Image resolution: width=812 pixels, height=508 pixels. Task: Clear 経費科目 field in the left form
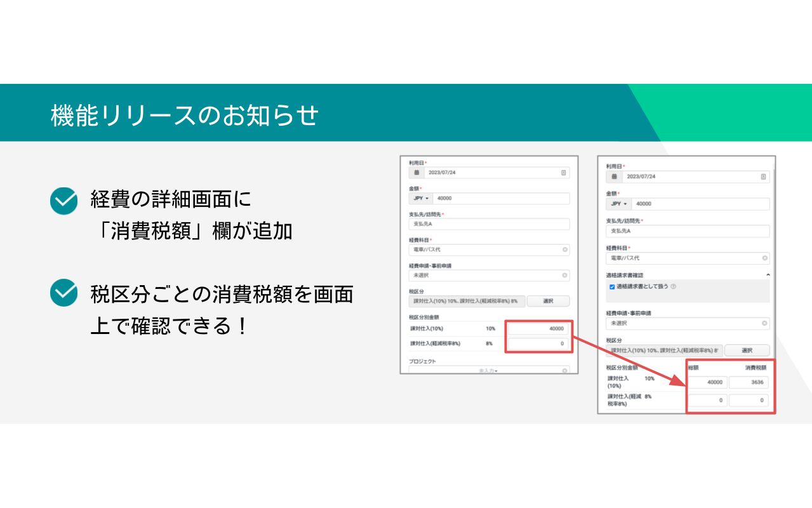coord(564,250)
